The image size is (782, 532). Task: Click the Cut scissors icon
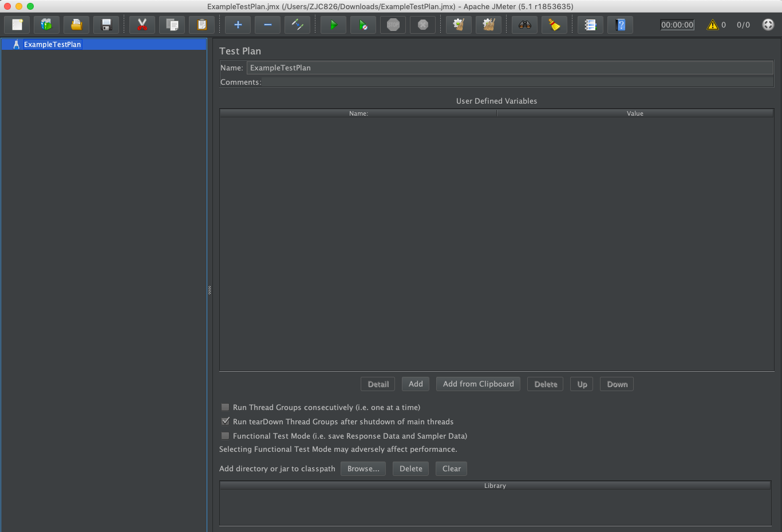(143, 25)
